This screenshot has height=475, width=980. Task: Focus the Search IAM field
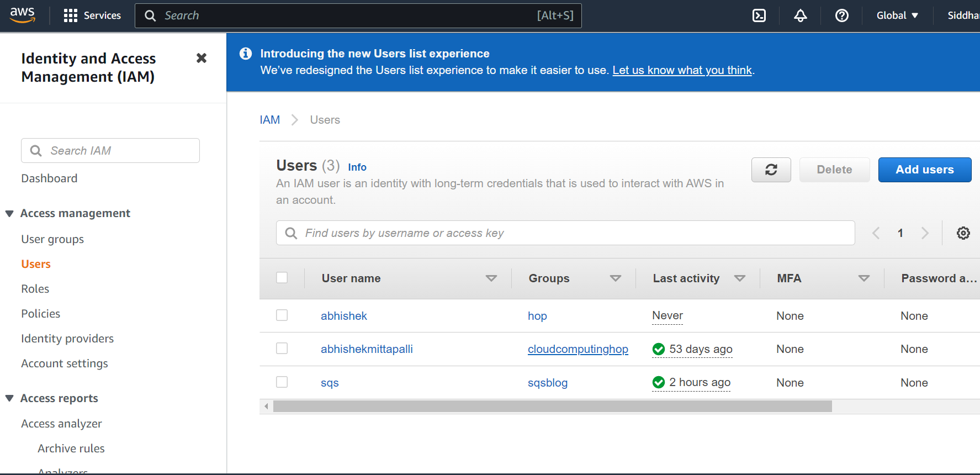110,151
